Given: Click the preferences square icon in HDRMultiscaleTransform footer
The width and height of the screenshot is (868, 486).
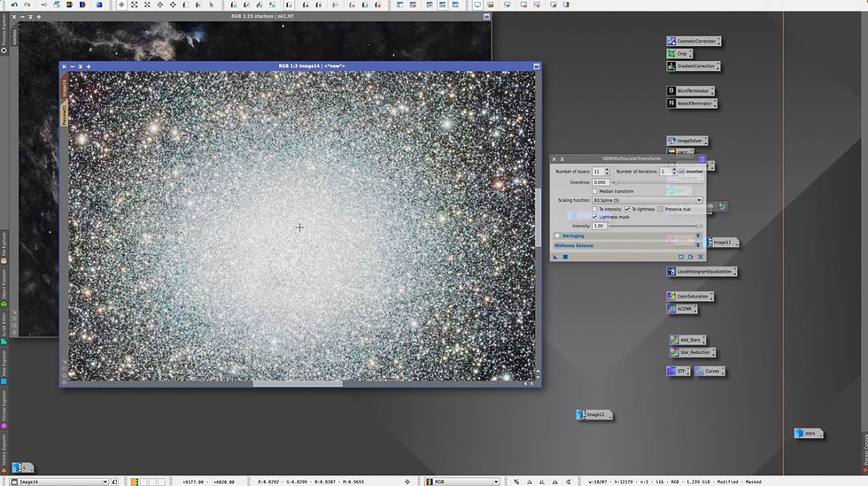Looking at the screenshot, I should [x=681, y=257].
